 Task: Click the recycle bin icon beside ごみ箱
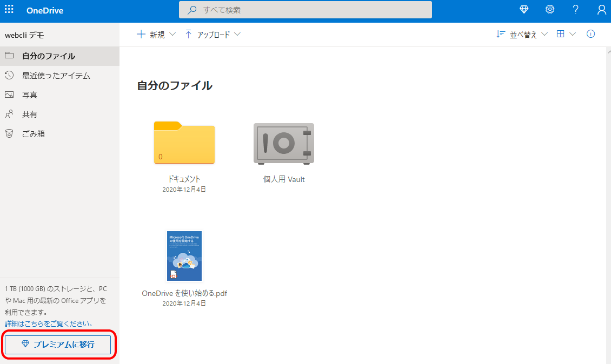coord(9,133)
